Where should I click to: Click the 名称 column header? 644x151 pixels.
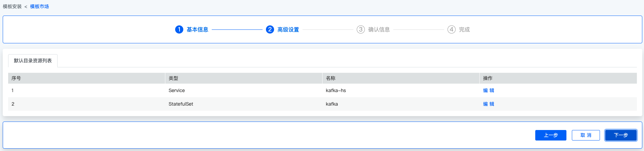(x=331, y=78)
